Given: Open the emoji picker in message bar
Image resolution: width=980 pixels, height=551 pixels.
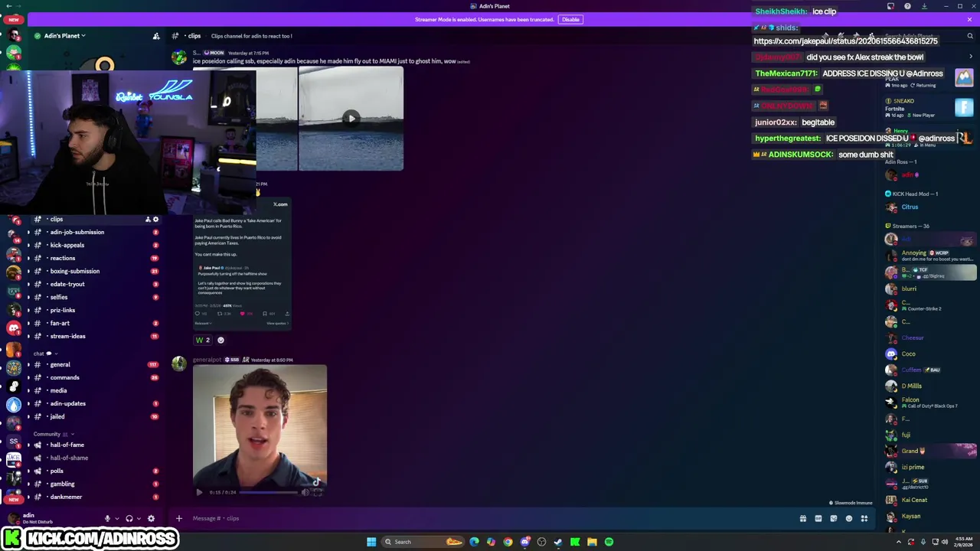Looking at the screenshot, I should 848,518.
